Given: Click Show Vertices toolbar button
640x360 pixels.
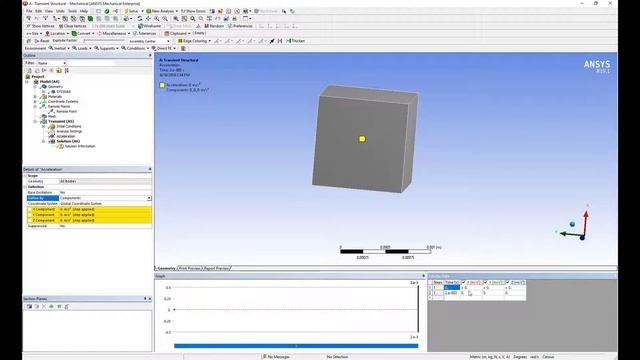Looking at the screenshot, I should click(x=40, y=26).
